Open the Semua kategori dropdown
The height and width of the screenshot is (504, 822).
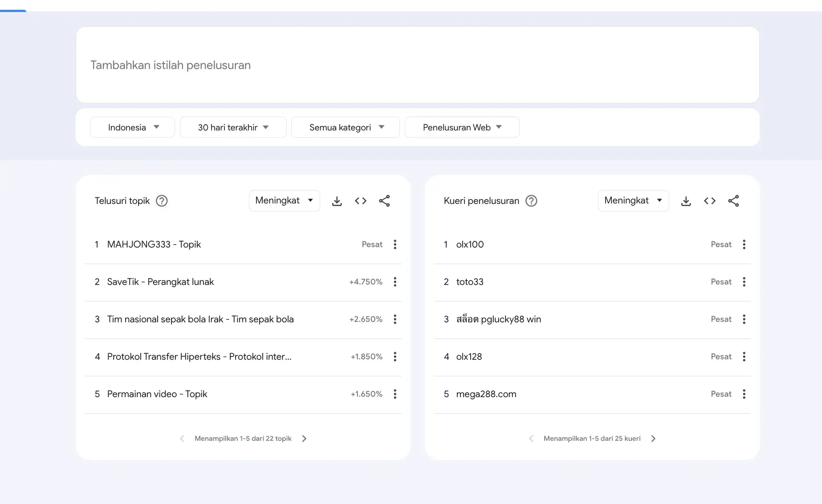tap(345, 127)
